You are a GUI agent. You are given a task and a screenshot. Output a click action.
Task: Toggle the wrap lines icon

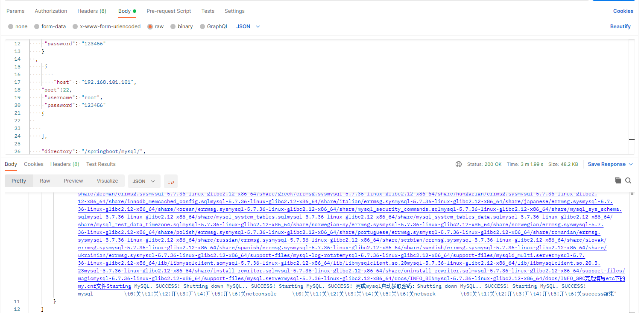point(171,181)
